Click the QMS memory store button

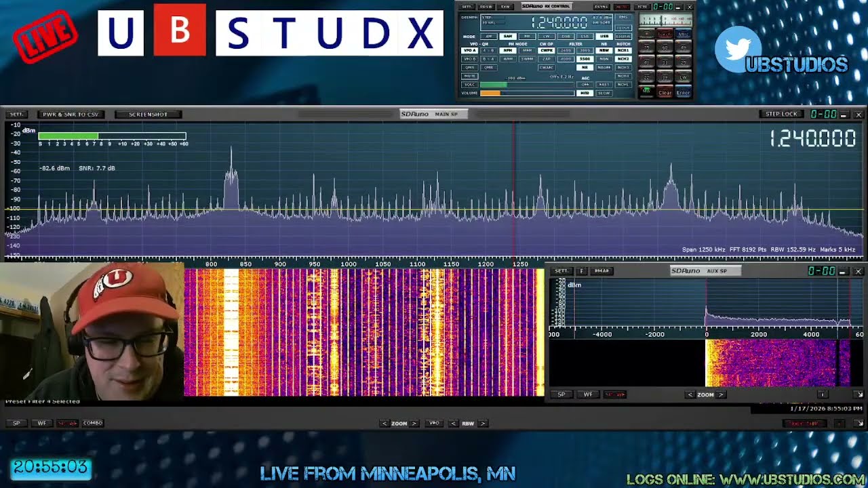469,68
